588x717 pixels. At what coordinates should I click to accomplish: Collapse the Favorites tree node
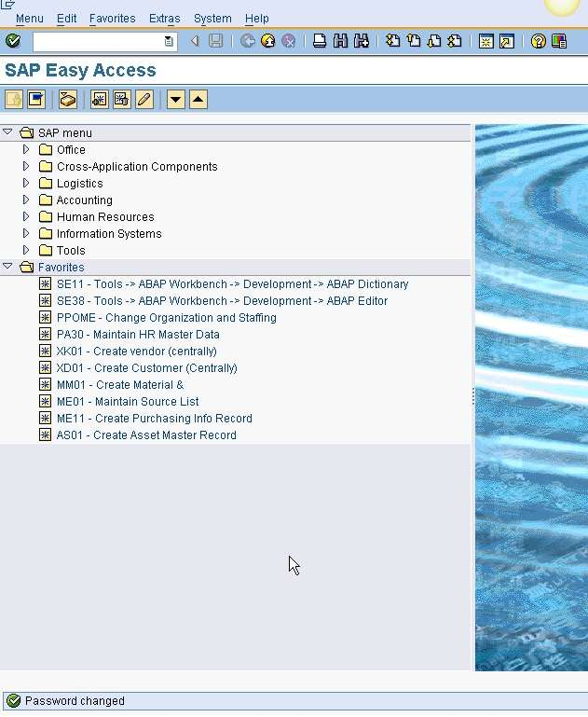click(x=7, y=266)
